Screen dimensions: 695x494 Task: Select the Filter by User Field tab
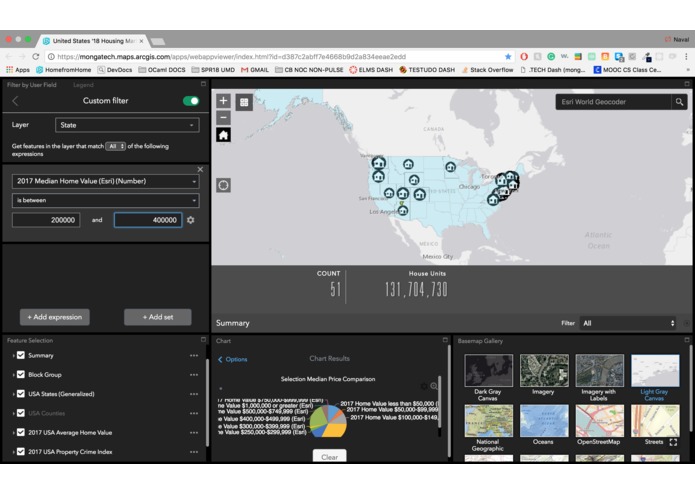(31, 85)
